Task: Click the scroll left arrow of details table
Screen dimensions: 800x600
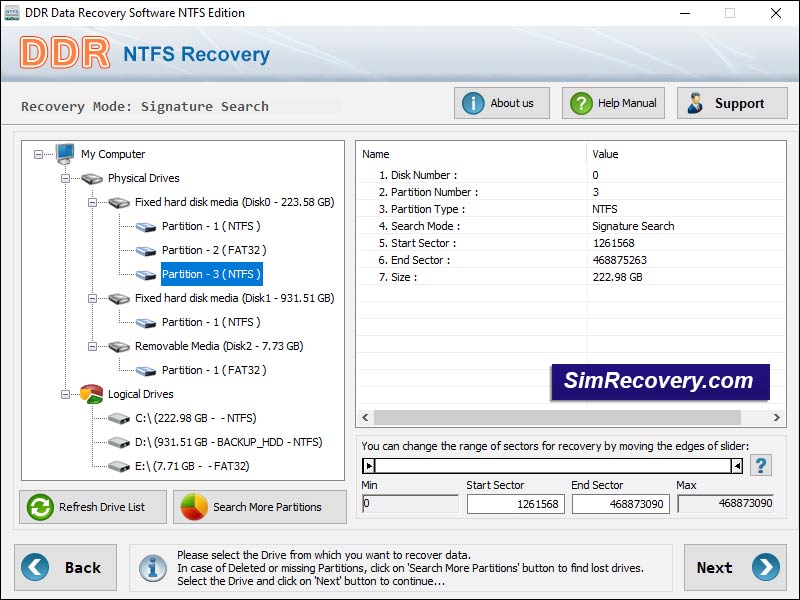Action: [365, 417]
